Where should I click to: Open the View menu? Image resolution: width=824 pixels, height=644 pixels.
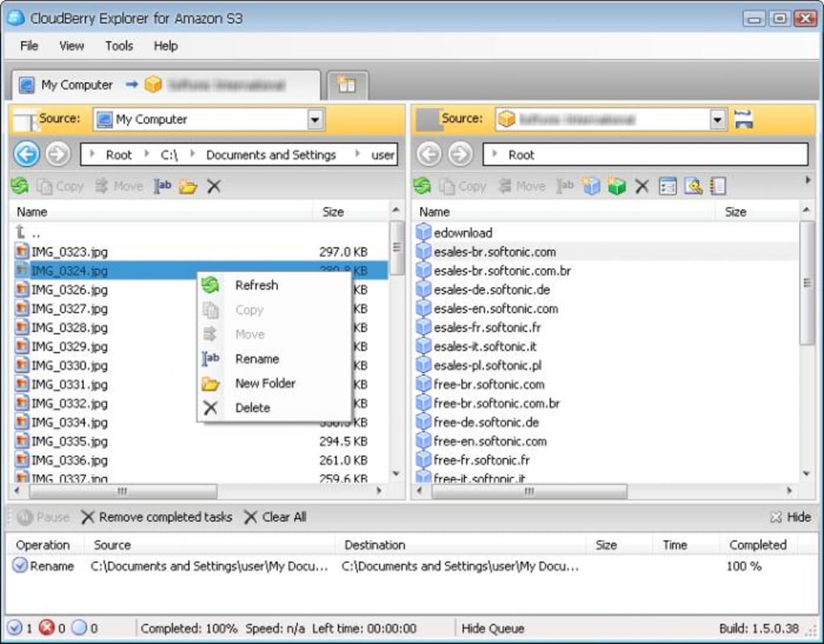(x=71, y=46)
